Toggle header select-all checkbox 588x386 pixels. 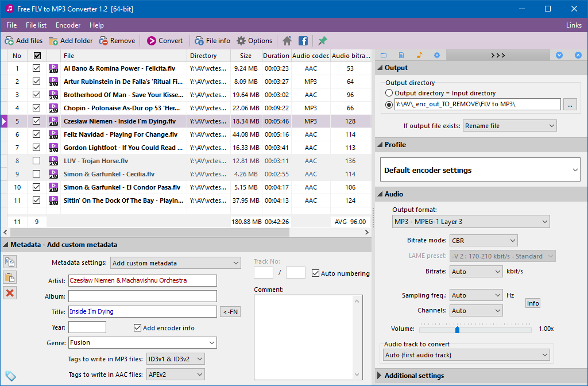[37, 56]
